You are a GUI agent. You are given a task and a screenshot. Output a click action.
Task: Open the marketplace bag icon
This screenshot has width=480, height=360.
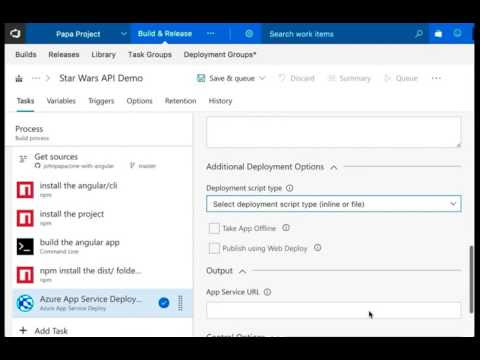point(438,34)
